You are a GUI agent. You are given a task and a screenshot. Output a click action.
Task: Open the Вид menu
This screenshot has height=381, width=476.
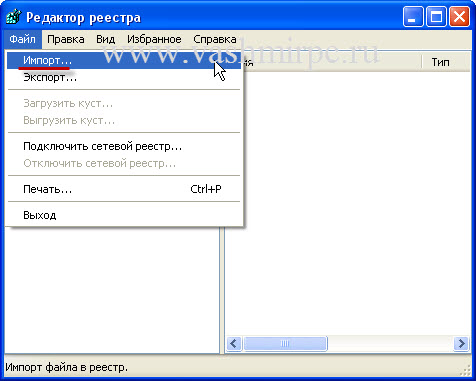[105, 39]
